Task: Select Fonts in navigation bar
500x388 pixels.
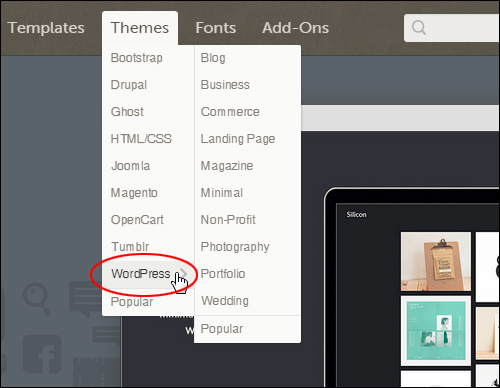Action: pyautogui.click(x=216, y=28)
